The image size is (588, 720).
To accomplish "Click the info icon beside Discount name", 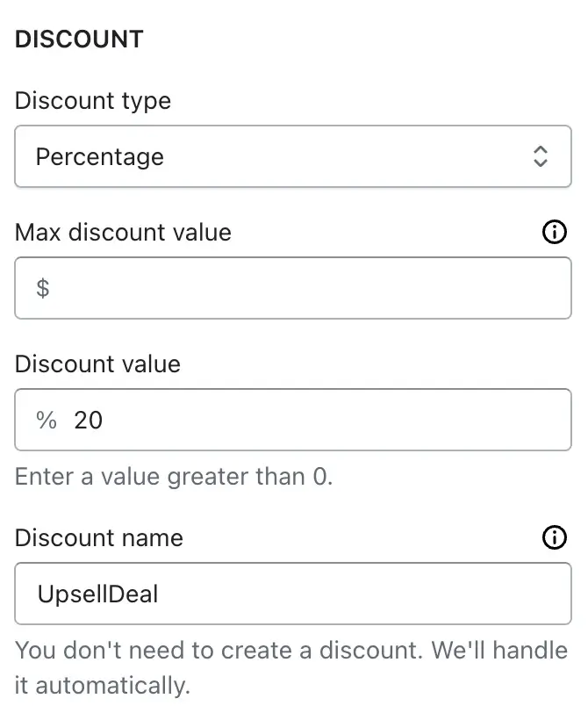I will point(554,537).
